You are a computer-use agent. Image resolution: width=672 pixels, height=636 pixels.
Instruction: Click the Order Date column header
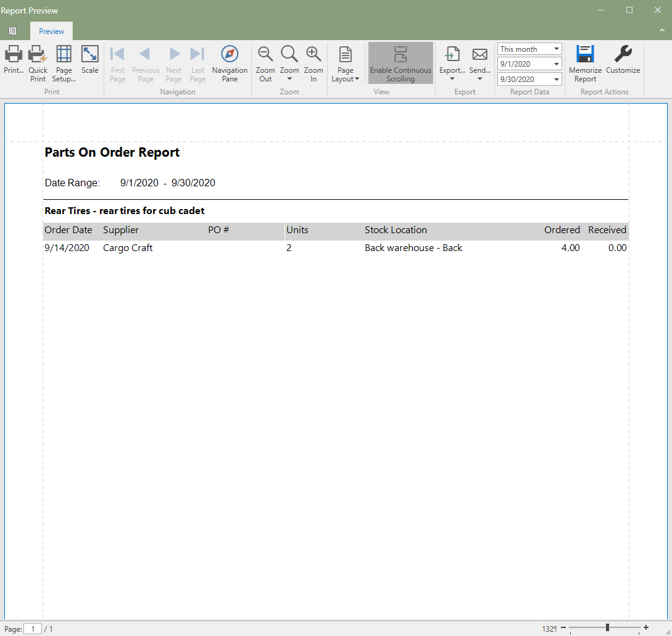(68, 230)
